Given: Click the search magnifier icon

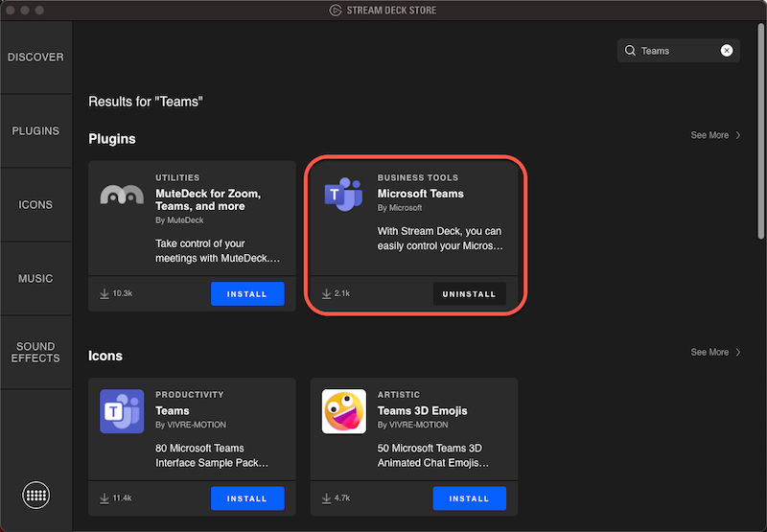Looking at the screenshot, I should (x=631, y=51).
